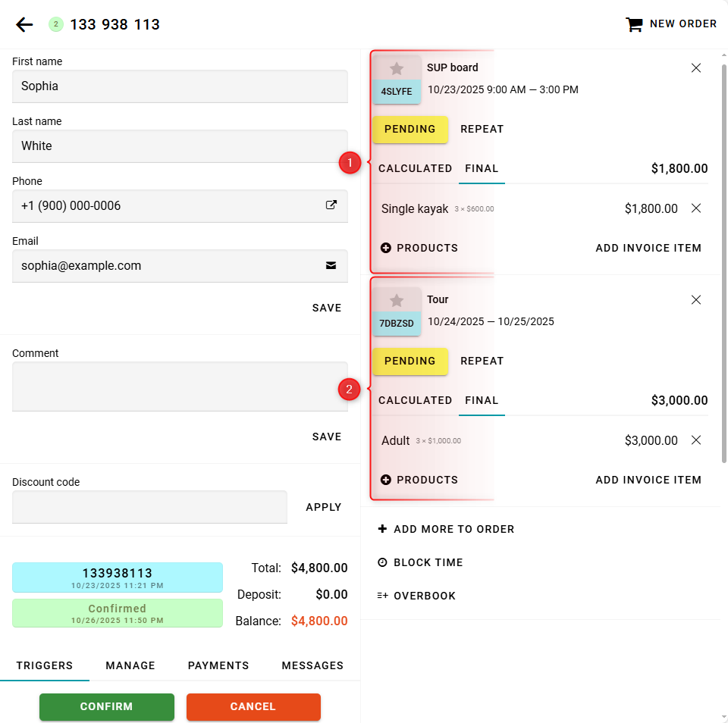Switch to Calculated tab for SUP board
The height and width of the screenshot is (723, 728).
(x=415, y=168)
